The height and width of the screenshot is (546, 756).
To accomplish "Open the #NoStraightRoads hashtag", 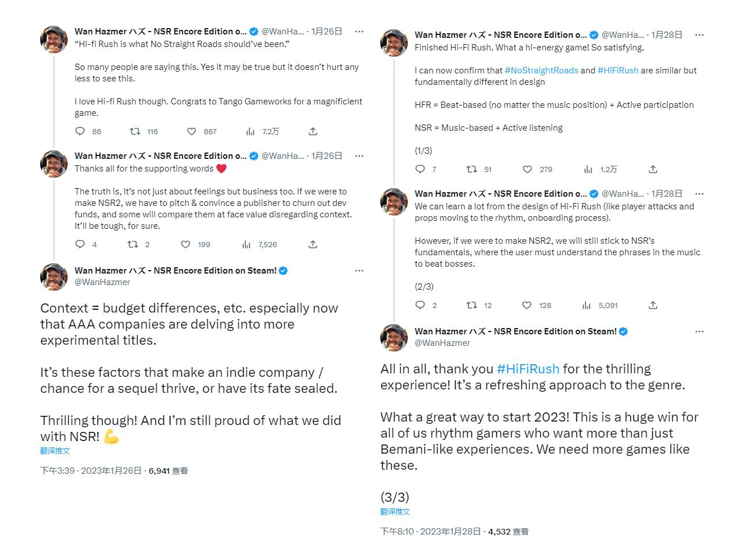I will (x=541, y=71).
